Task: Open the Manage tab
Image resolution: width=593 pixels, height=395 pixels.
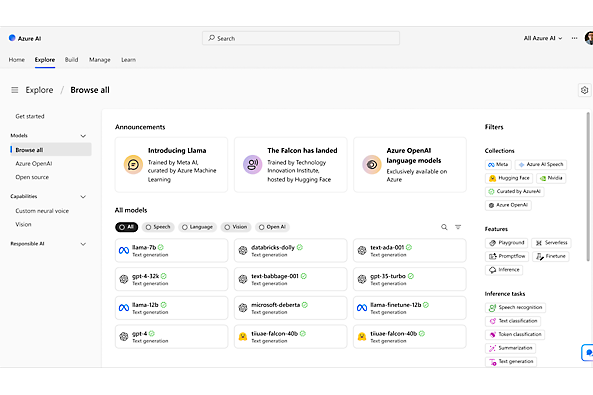Action: 100,60
